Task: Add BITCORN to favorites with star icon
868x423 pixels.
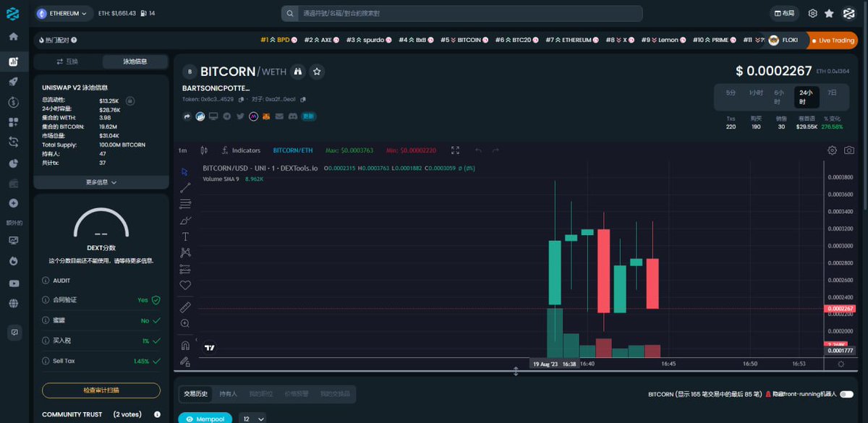Action: [x=317, y=72]
